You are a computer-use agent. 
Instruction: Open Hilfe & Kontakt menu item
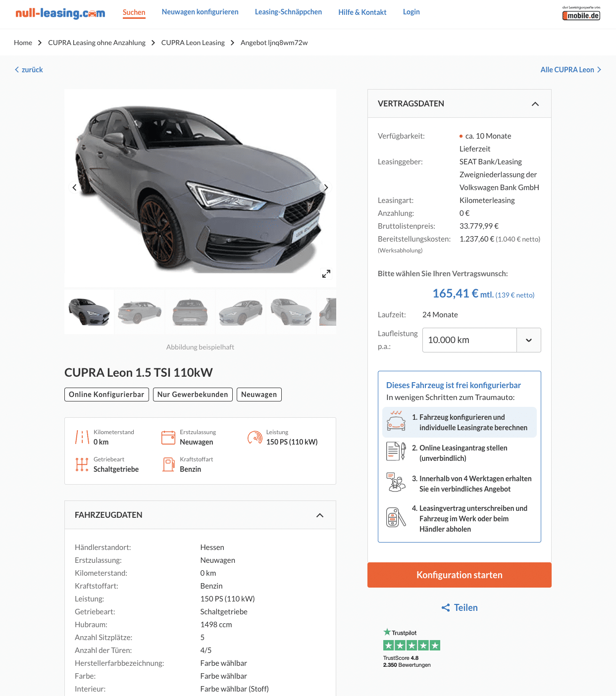point(362,12)
